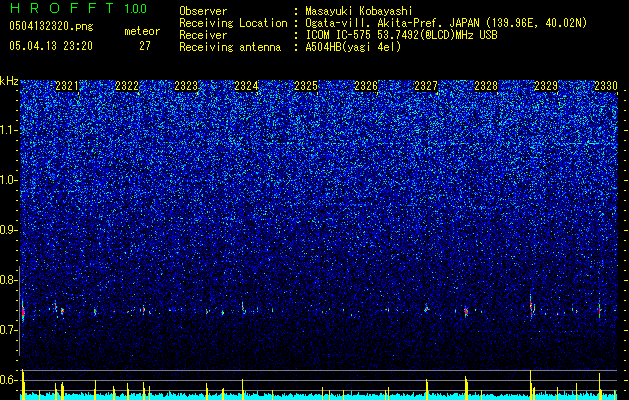Click the Receiving antenna label
Image resolution: width=629 pixels, height=400 pixels.
[x=230, y=47]
